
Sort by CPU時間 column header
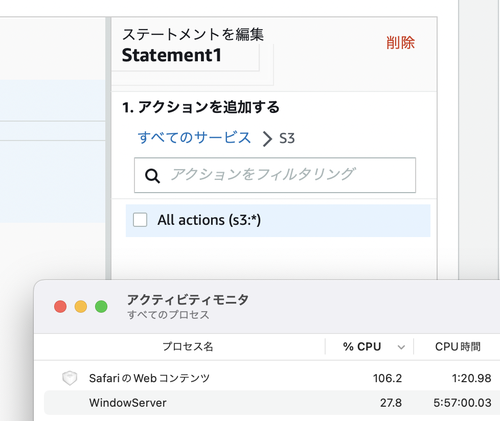tap(458, 347)
